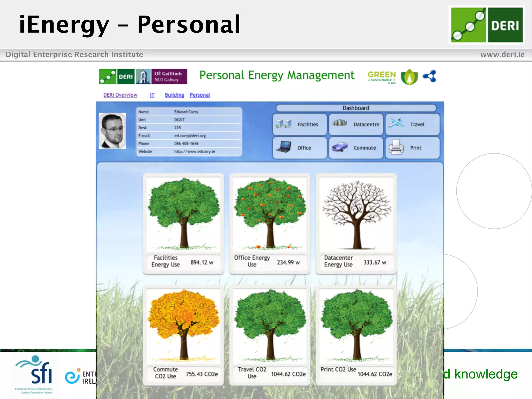Open the website 'http://www.edcurry.ie'
532x399 pixels.
coord(195,152)
